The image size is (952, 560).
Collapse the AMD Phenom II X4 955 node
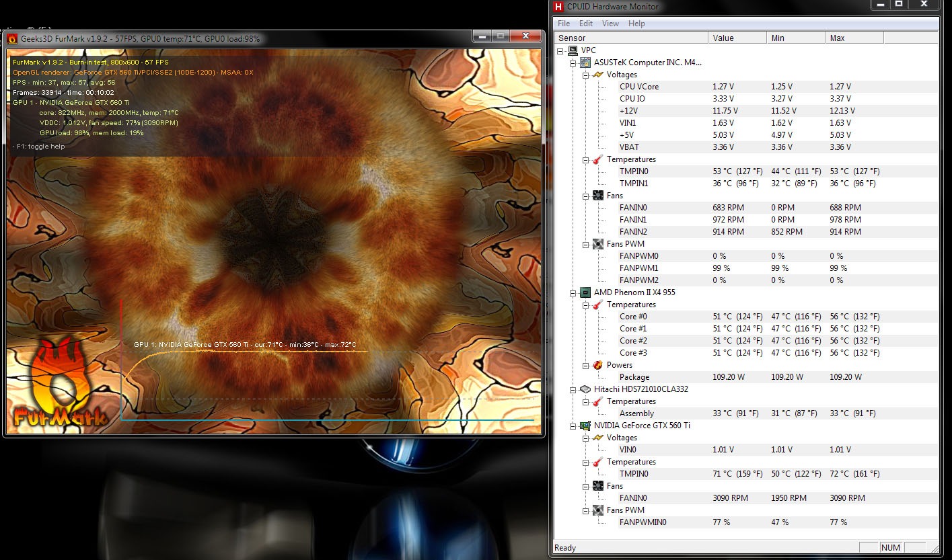click(x=573, y=292)
